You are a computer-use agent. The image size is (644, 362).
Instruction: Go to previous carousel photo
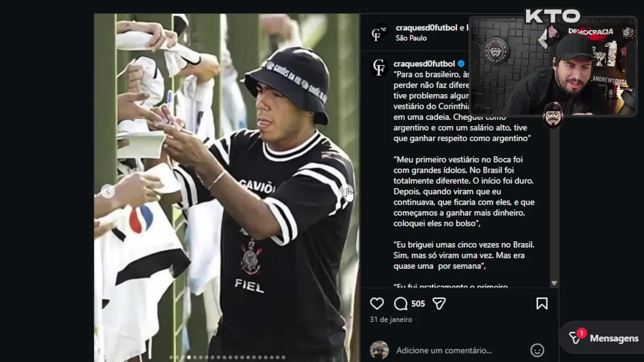pos(107,192)
